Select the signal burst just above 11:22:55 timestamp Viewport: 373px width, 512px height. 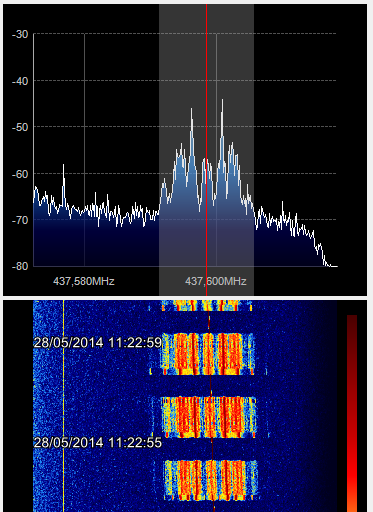[x=209, y=417]
